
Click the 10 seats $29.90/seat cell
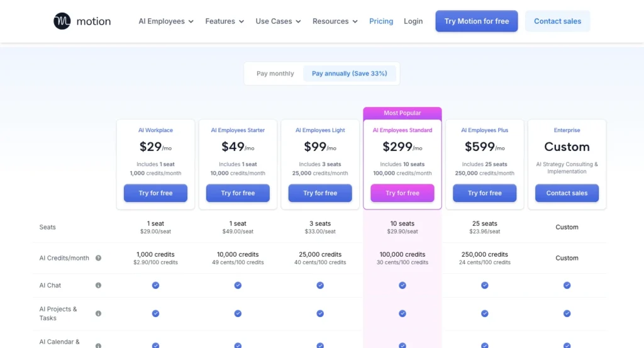click(402, 227)
